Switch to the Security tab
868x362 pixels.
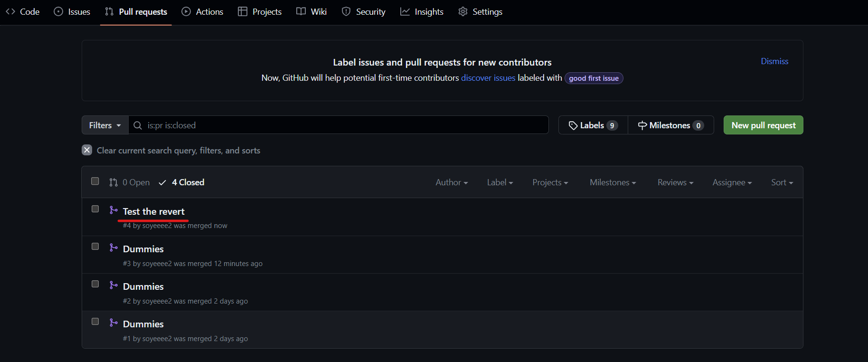(x=364, y=12)
